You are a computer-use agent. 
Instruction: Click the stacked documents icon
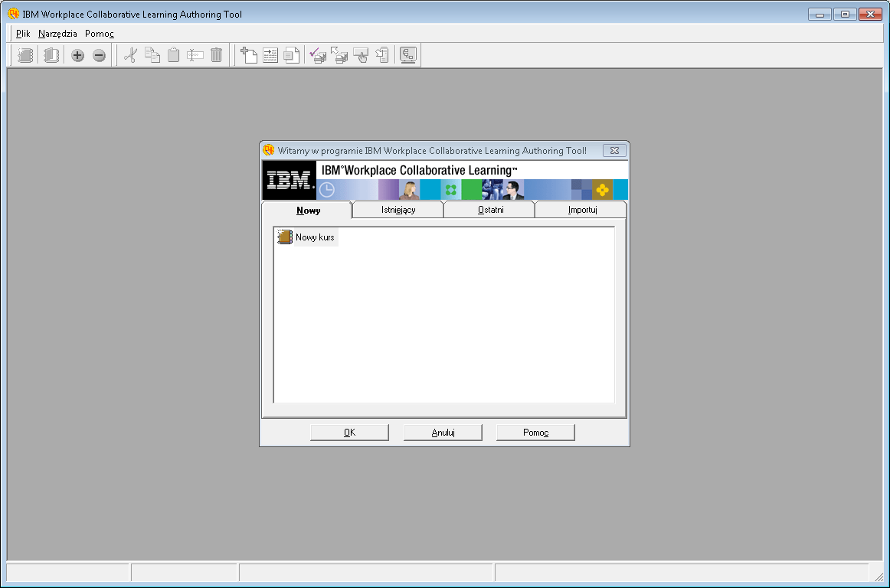click(x=292, y=55)
